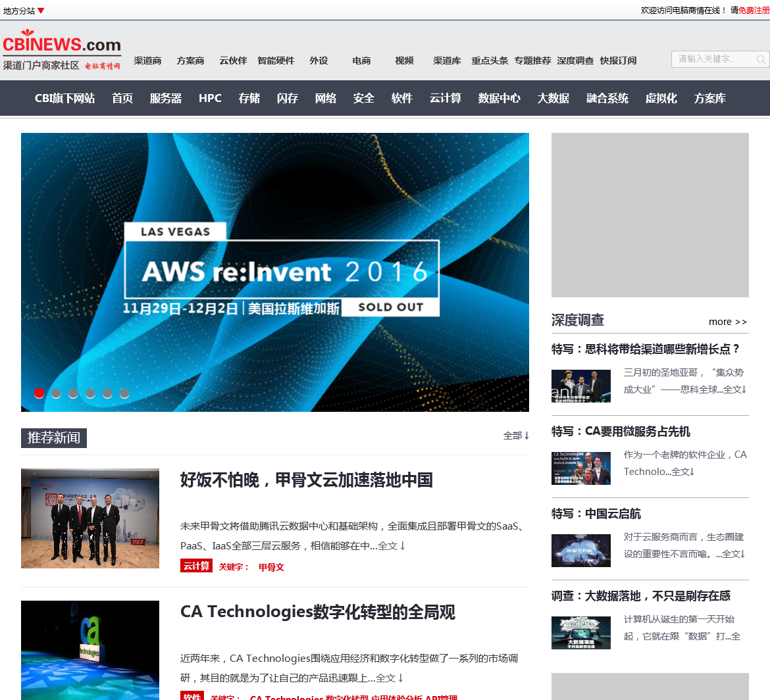Click 全部 link in 推荐新闻
Image resolution: width=770 pixels, height=700 pixels.
point(516,436)
